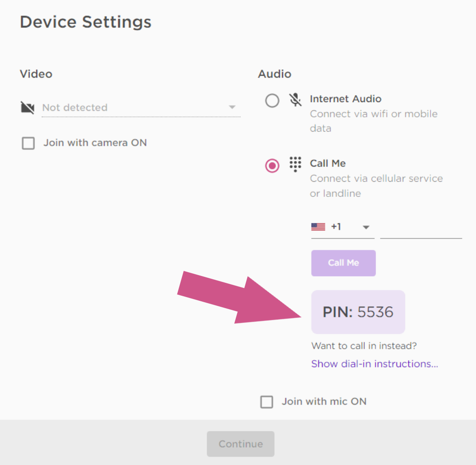Click the Join with mic ON label
The width and height of the screenshot is (476, 465).
point(324,402)
